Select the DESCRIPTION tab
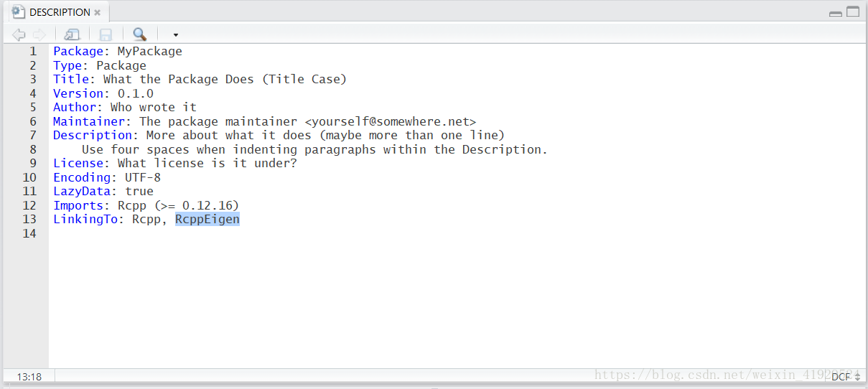Screen dimensions: 868x389 click(x=60, y=12)
